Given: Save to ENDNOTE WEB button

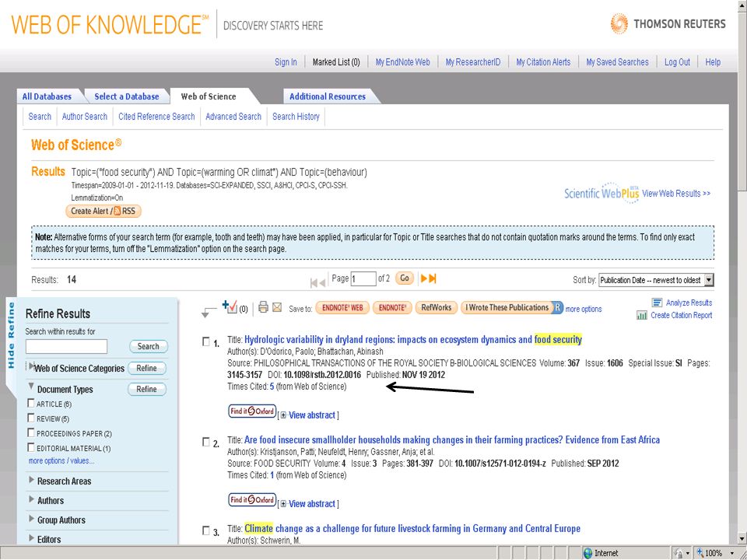Looking at the screenshot, I should 342,308.
